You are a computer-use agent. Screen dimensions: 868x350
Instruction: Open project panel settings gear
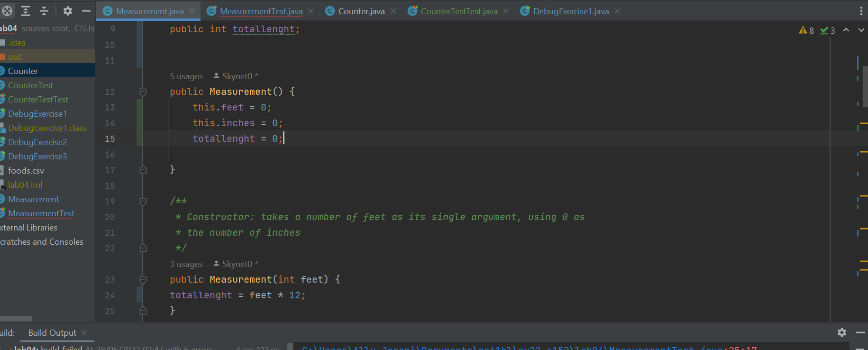pyautogui.click(x=68, y=10)
